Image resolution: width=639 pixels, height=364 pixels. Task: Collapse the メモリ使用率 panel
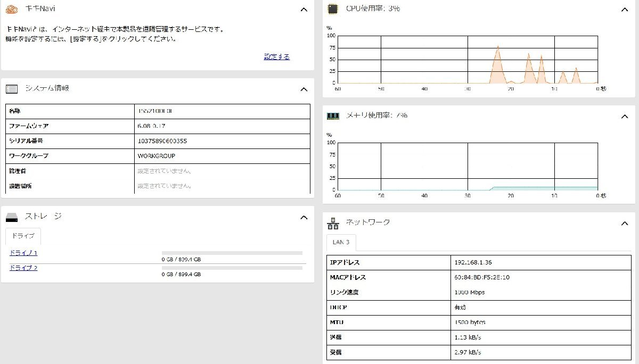coord(625,115)
